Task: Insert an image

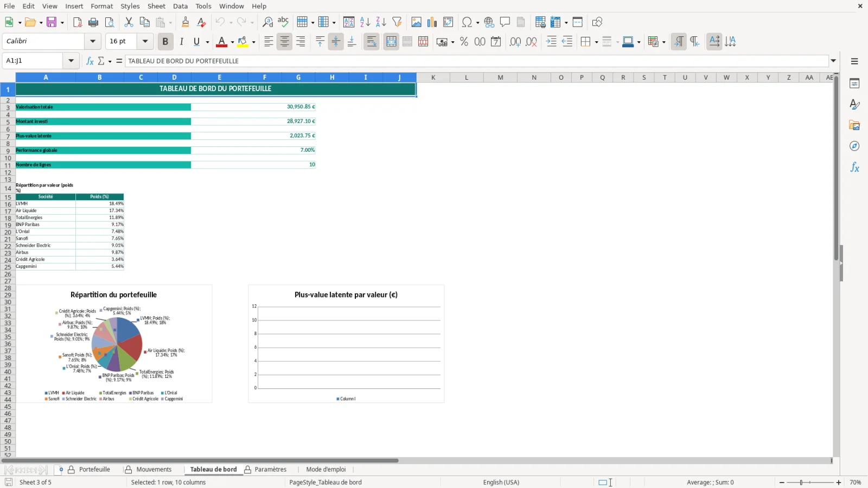Action: 416,22
